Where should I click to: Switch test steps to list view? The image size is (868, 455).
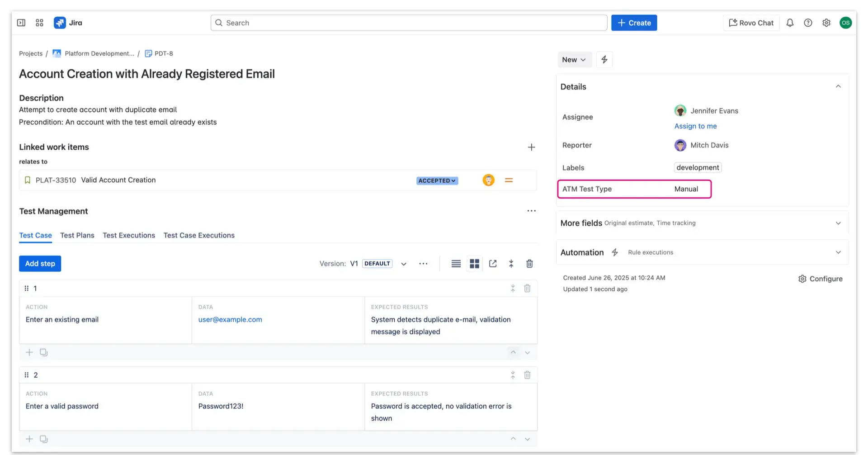point(456,264)
